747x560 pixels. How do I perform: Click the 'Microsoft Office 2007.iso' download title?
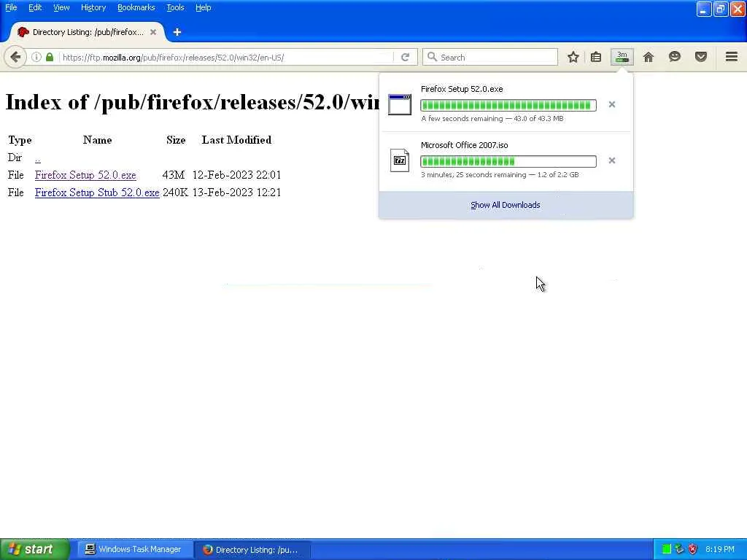[465, 145]
